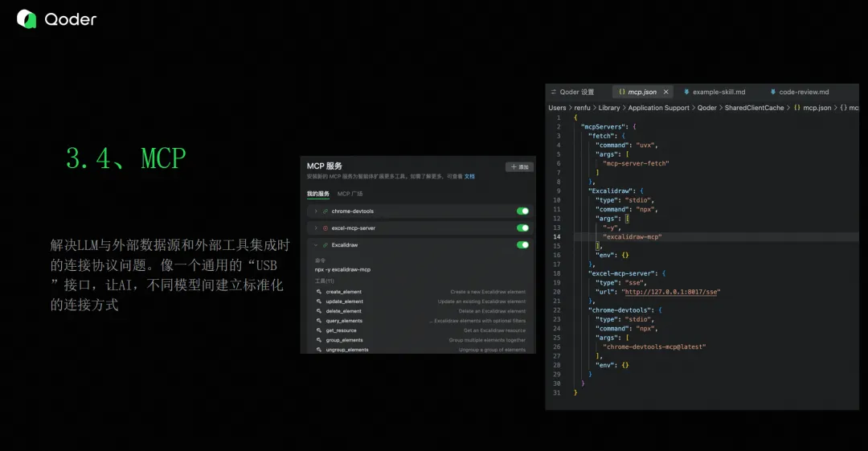Select the group_elements tool row

point(420,340)
